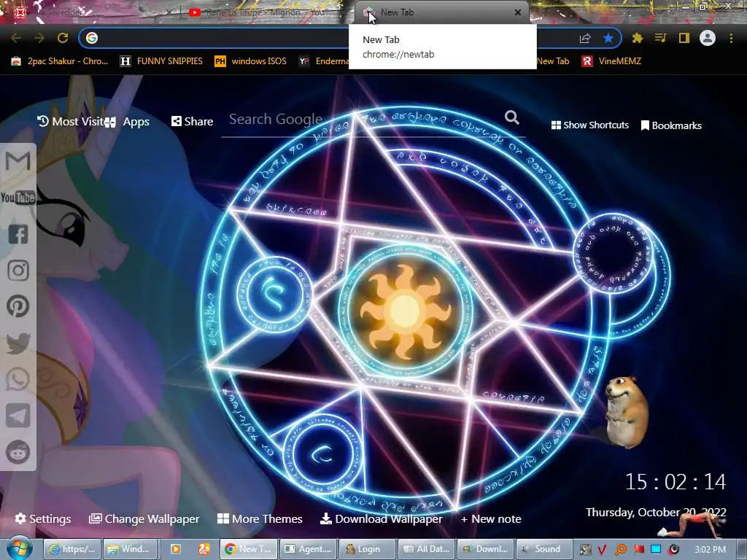Close the New Tab tab
Image resolution: width=747 pixels, height=560 pixels.
tap(518, 12)
